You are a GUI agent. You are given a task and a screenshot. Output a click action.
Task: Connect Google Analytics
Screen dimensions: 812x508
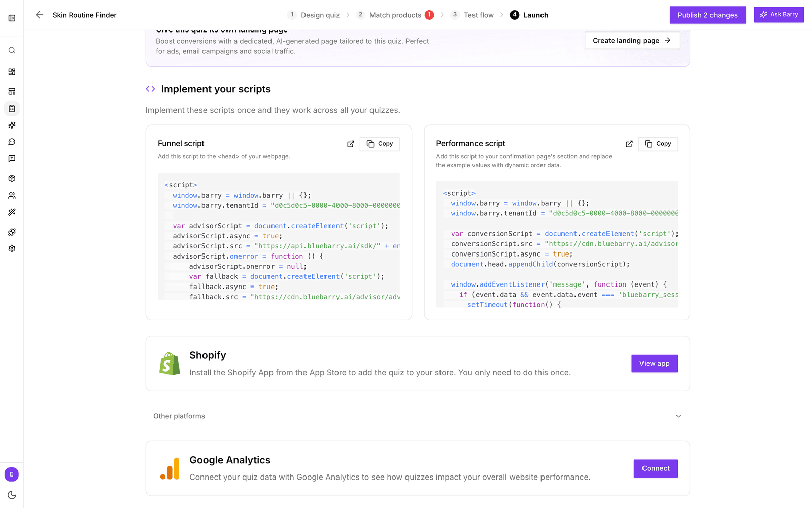[656, 468]
